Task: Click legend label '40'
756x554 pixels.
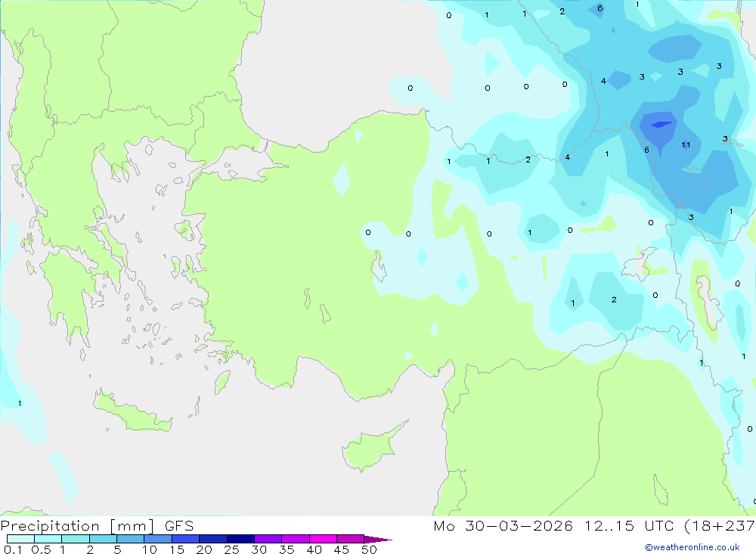Action: pos(314,549)
